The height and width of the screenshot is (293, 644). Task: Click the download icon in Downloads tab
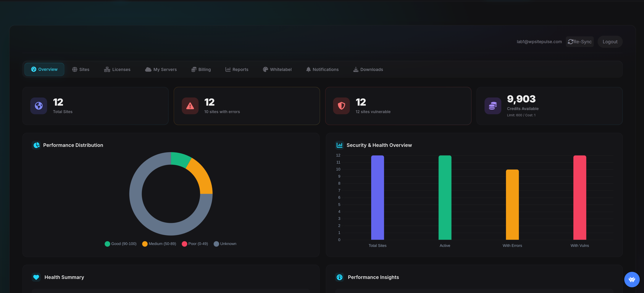[355, 69]
